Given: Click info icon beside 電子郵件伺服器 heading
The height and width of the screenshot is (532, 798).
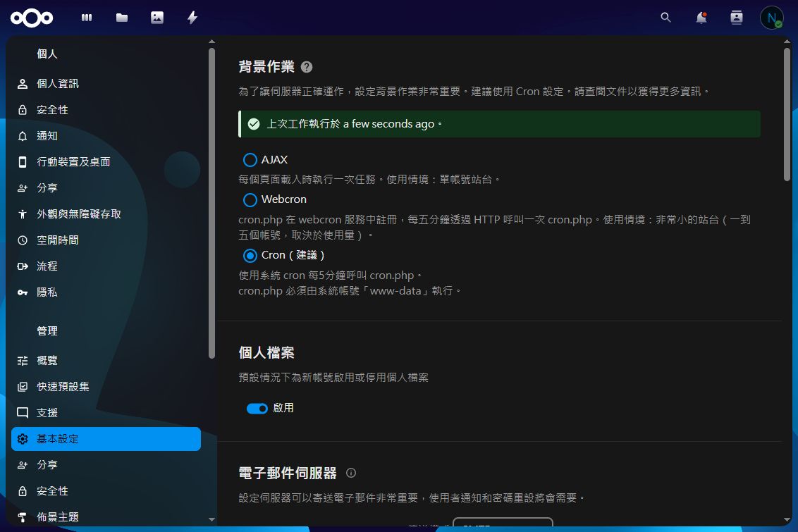Looking at the screenshot, I should [x=351, y=473].
